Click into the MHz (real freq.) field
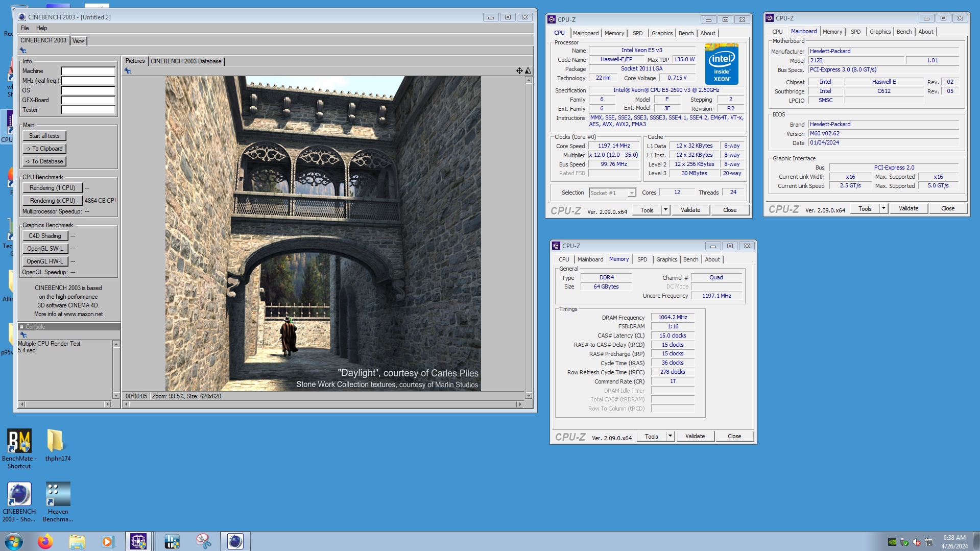 click(x=88, y=81)
